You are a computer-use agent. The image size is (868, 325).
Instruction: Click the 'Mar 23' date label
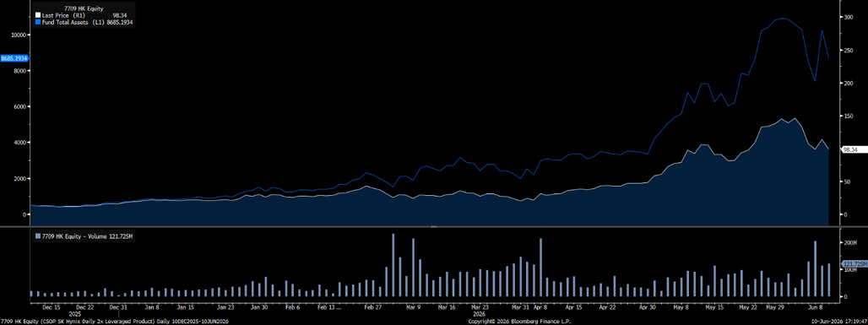(480, 306)
